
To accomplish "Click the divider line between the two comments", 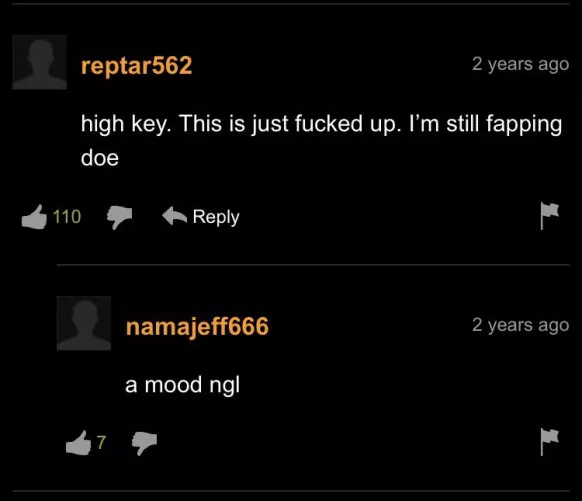I will click(x=313, y=265).
